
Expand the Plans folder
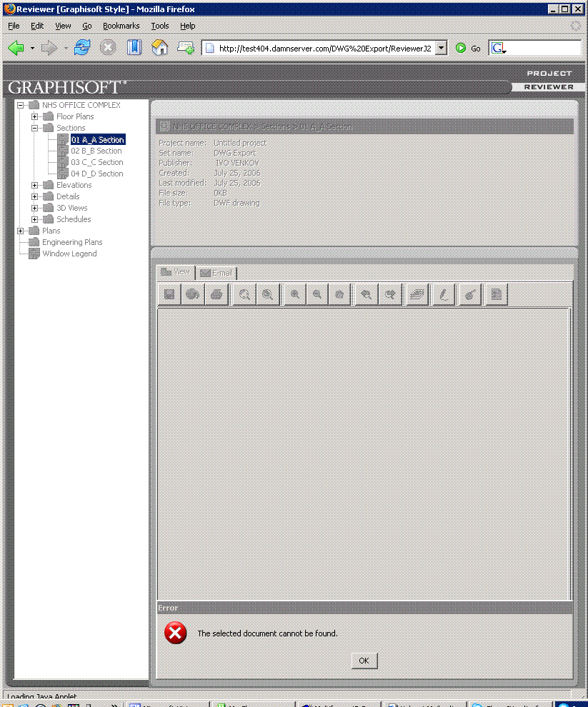[x=20, y=231]
